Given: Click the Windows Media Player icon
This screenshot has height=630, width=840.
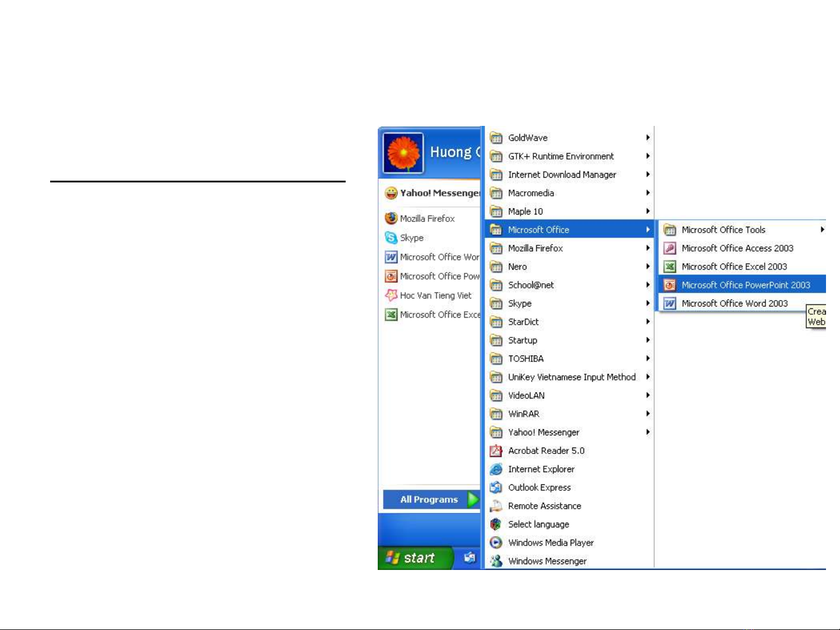Looking at the screenshot, I should tap(496, 543).
